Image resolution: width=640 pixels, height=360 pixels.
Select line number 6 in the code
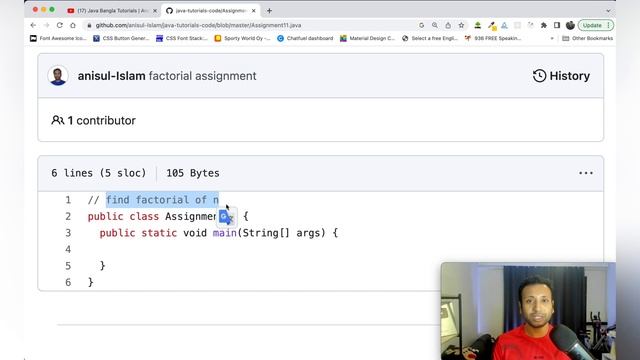tap(68, 282)
